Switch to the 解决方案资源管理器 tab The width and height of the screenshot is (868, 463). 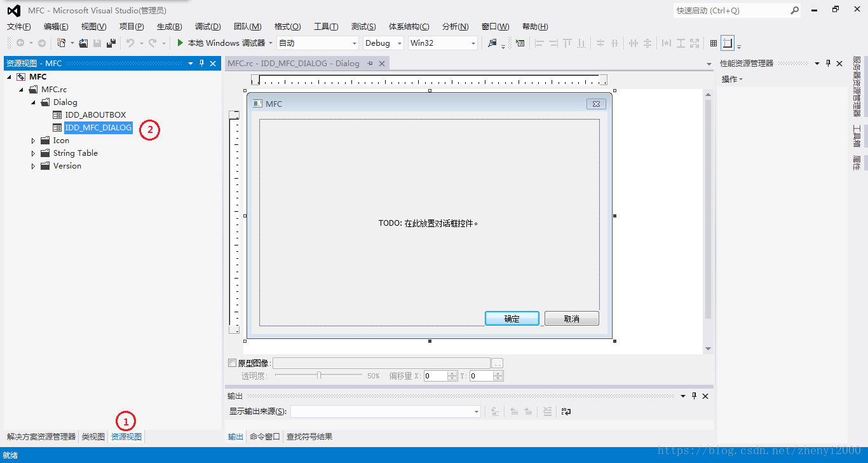tap(41, 437)
